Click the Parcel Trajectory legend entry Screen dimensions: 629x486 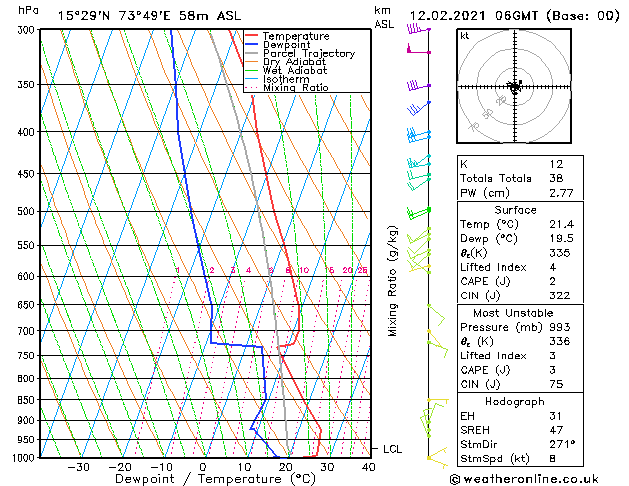click(x=300, y=53)
